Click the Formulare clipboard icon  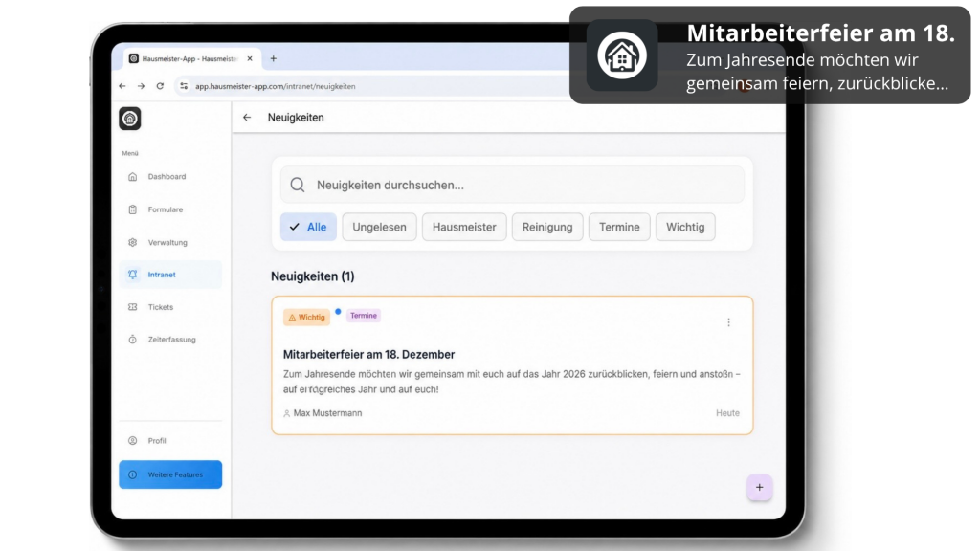132,209
